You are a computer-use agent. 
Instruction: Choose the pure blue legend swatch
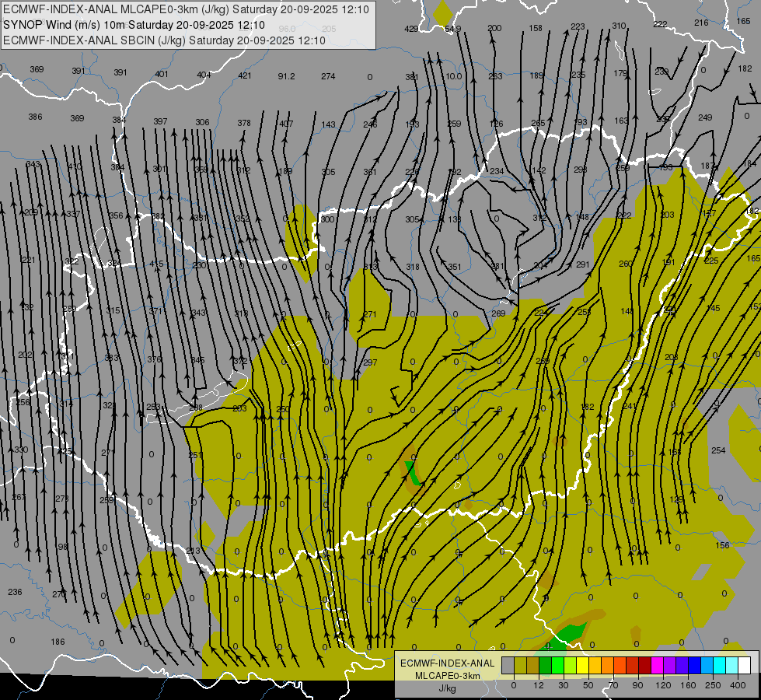(695, 665)
